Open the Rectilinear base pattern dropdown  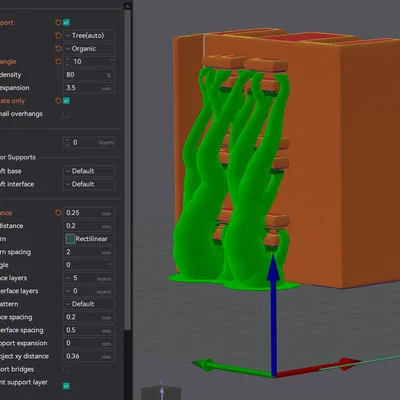[89, 239]
